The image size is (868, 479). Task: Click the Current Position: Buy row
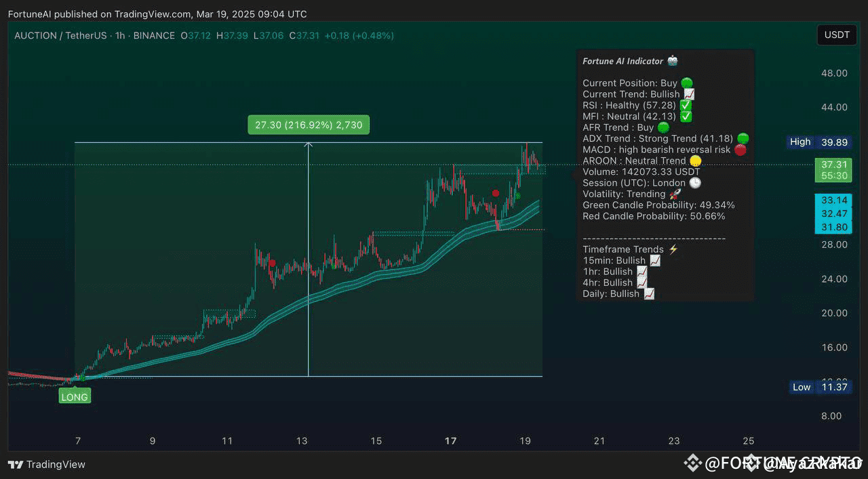tap(637, 83)
